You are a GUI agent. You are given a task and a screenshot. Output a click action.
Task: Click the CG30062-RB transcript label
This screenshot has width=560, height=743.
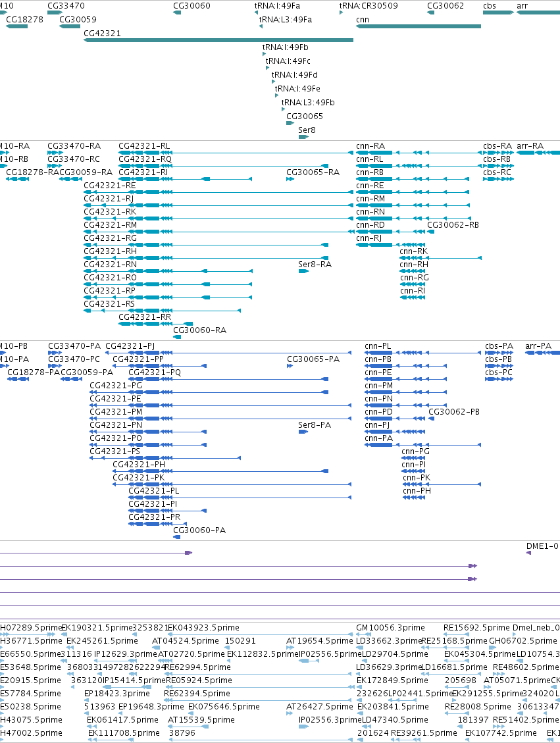point(453,225)
